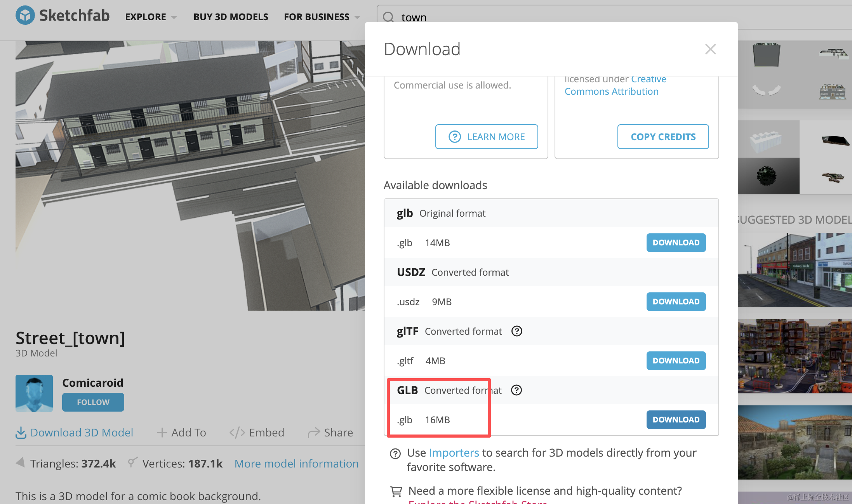Follow the author Comicaroid
The image size is (852, 504).
tap(93, 402)
